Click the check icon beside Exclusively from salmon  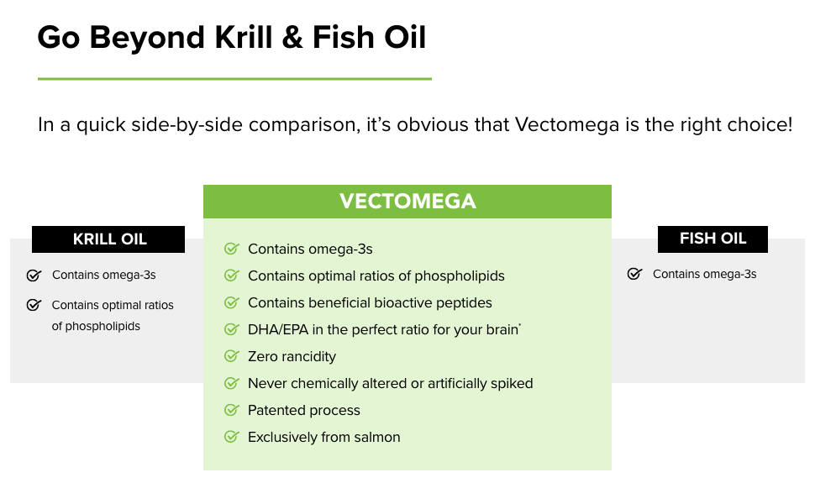(232, 437)
